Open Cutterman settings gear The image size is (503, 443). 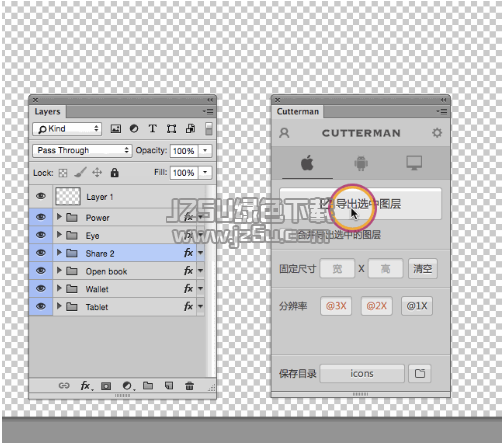click(437, 133)
